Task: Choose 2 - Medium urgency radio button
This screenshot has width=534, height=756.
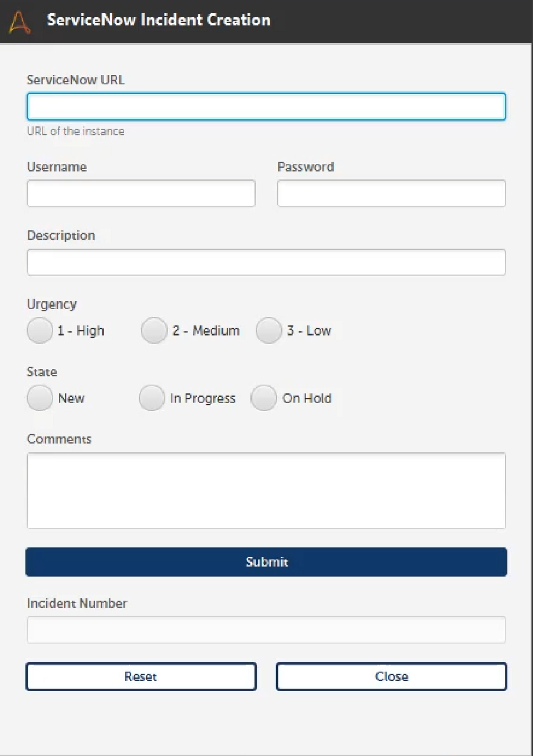Action: (154, 330)
